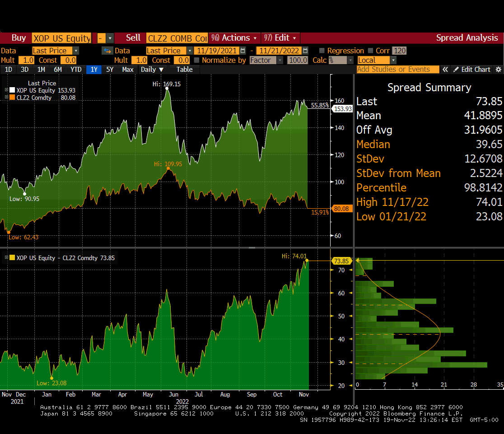Click the 153.93 price axis label
504x434 pixels.
[342, 109]
